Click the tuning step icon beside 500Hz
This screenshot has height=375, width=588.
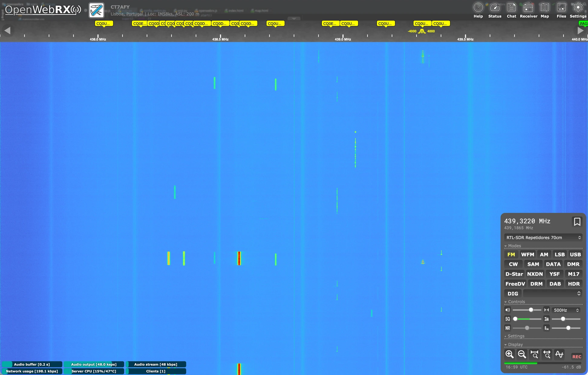click(x=547, y=310)
